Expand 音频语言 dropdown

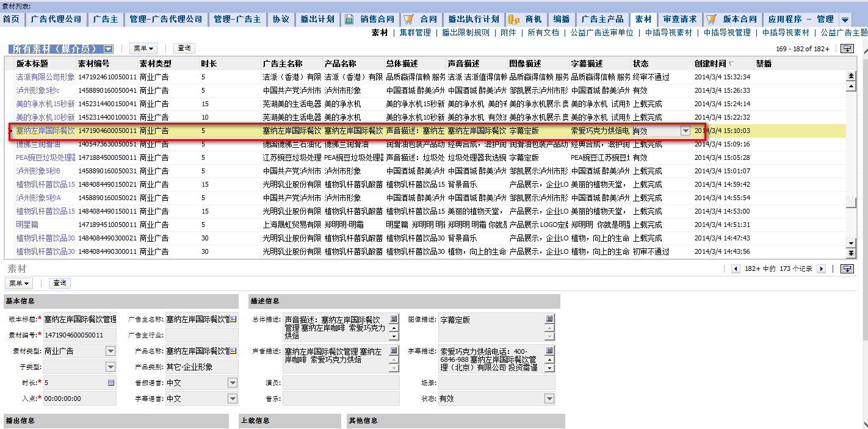[233, 383]
